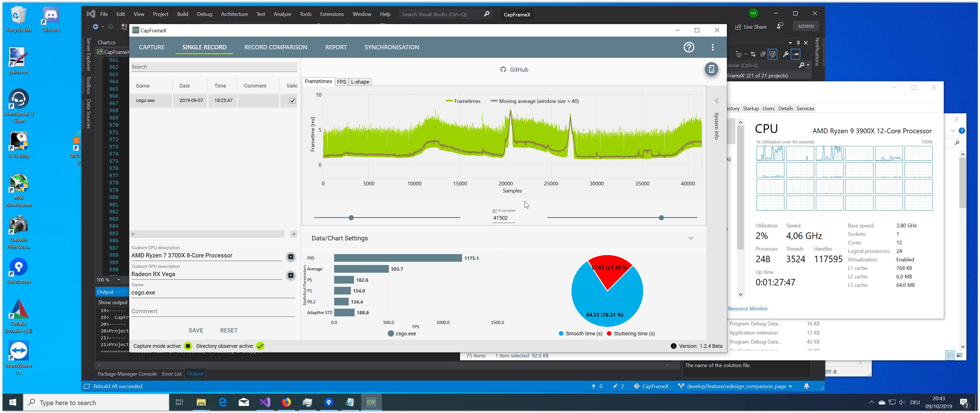Click the Visual Studio notifications bell icon
Viewport: 980px width, 413px height.
(x=806, y=386)
